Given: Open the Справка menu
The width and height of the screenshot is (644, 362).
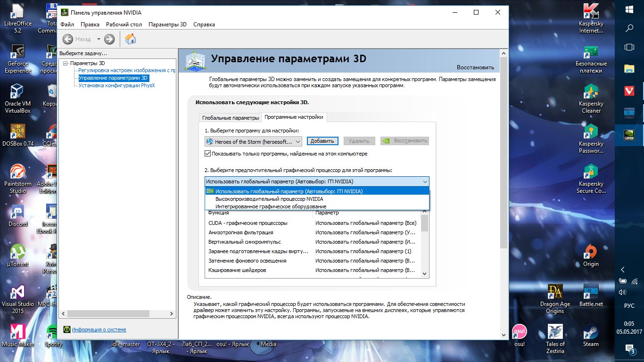Looking at the screenshot, I should tap(204, 25).
